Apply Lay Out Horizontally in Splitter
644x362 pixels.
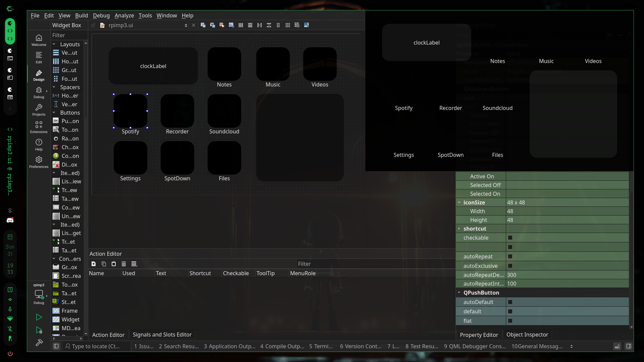coord(259,25)
